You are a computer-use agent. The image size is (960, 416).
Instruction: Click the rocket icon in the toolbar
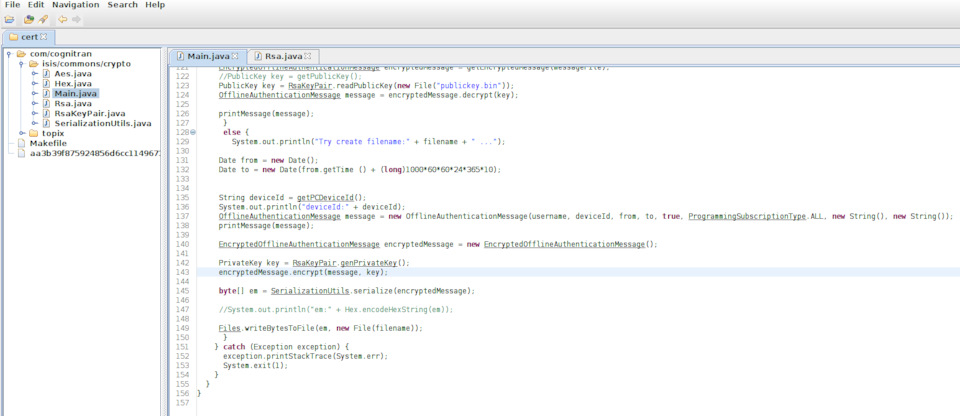pos(43,19)
